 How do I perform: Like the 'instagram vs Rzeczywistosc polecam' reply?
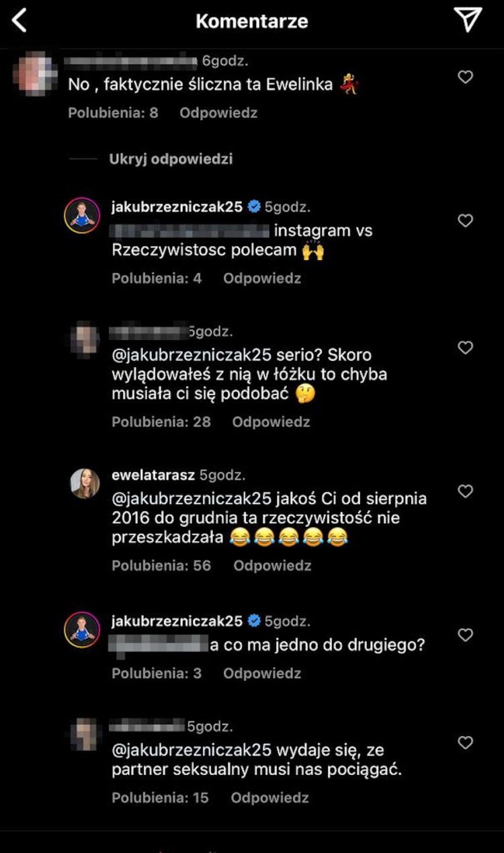coord(465,220)
